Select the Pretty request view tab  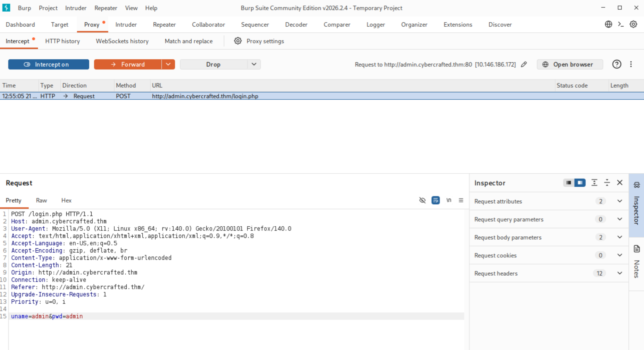click(14, 200)
